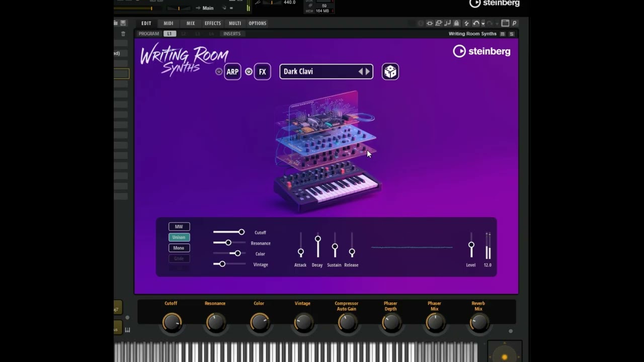644x362 pixels.
Task: Turn the Vintage quick control knob
Action: click(x=303, y=322)
